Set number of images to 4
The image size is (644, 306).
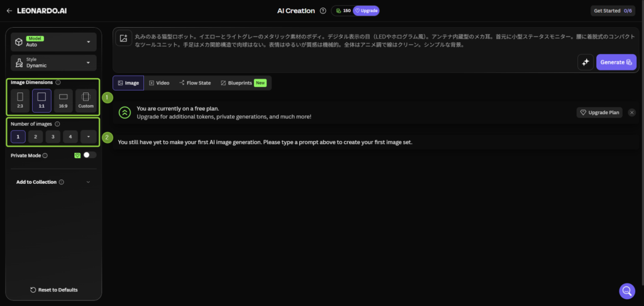(x=70, y=137)
